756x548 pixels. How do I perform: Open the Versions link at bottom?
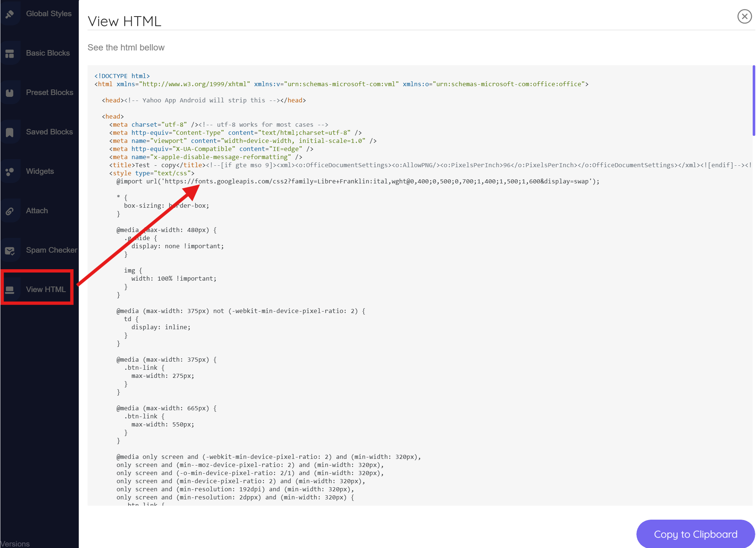[15, 544]
